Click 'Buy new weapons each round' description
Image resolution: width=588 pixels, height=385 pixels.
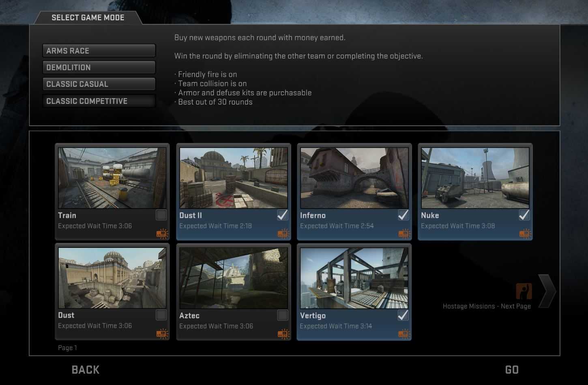pos(260,38)
